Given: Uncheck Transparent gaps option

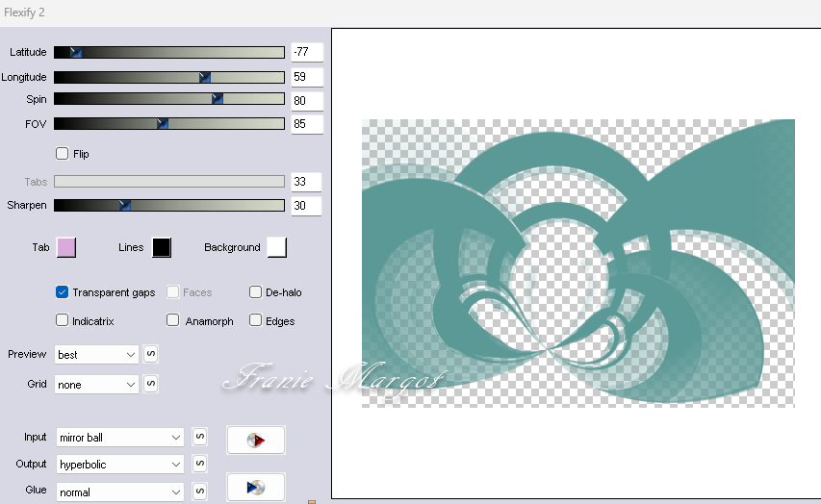Looking at the screenshot, I should (62, 292).
